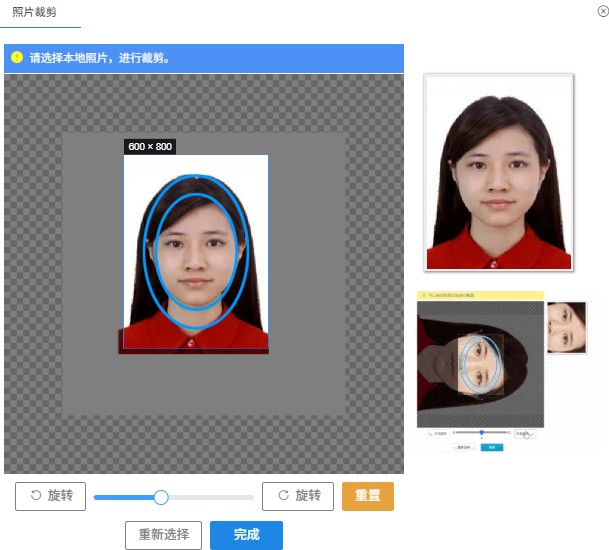Confirm cropping with the 完成 button
The image size is (609, 550).
pyautogui.click(x=246, y=535)
